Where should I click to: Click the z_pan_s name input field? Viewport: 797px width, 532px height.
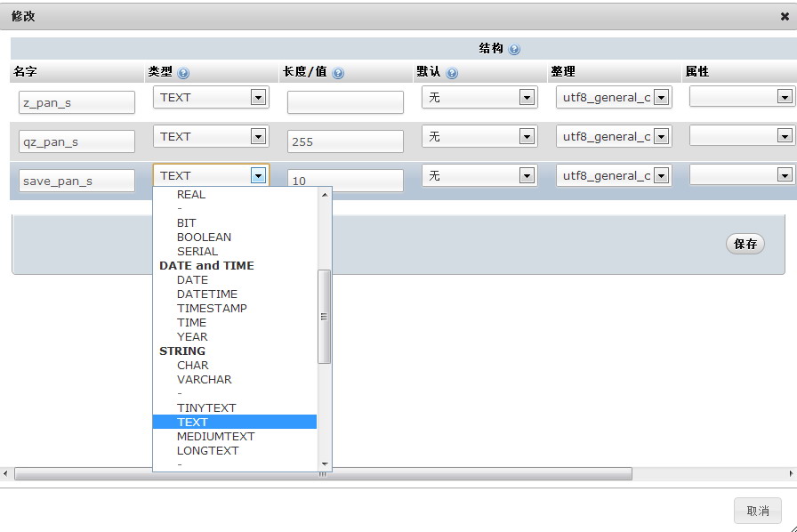tap(76, 102)
